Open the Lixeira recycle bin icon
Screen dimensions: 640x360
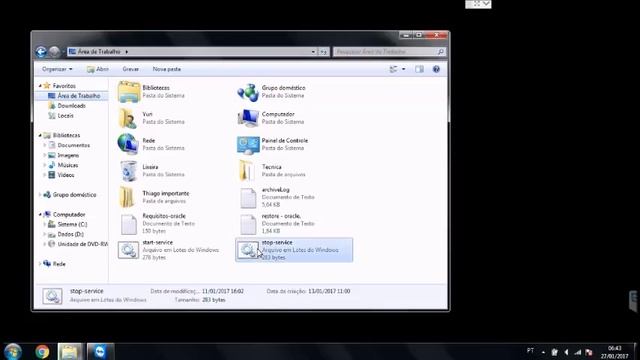pos(129,171)
